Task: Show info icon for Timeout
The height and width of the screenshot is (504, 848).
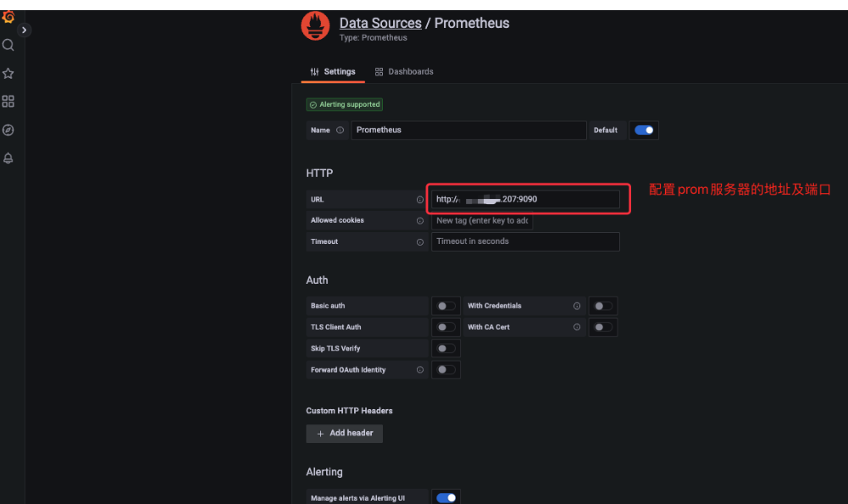Action: pos(419,242)
